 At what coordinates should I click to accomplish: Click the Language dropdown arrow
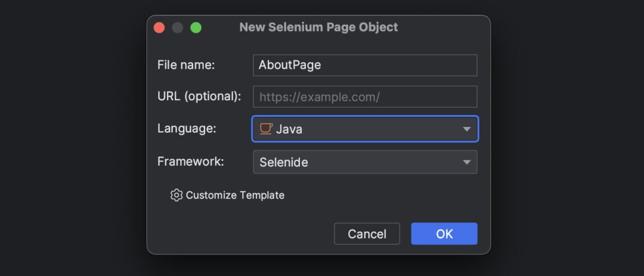click(466, 129)
